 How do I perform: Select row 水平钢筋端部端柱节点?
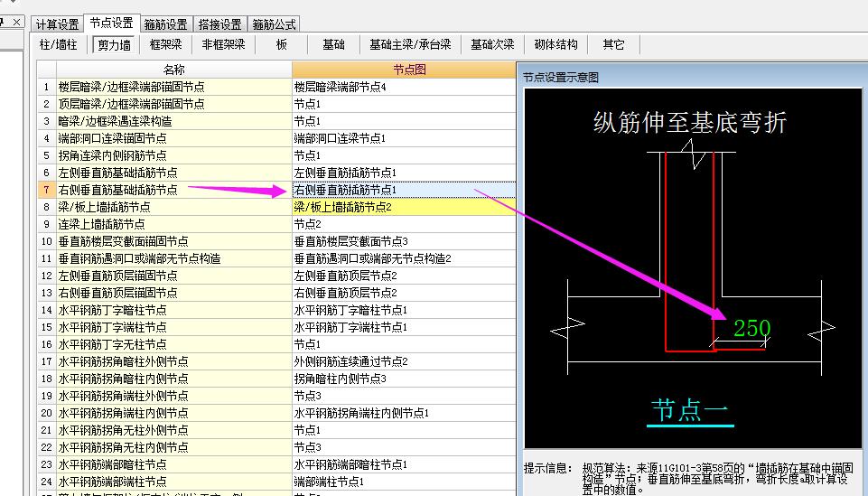coord(173,482)
